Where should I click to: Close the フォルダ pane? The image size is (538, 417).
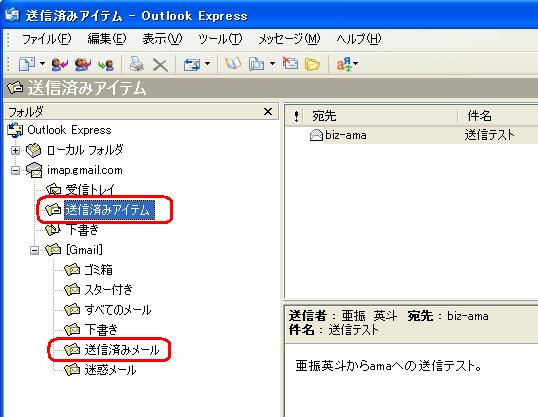pyautogui.click(x=268, y=112)
